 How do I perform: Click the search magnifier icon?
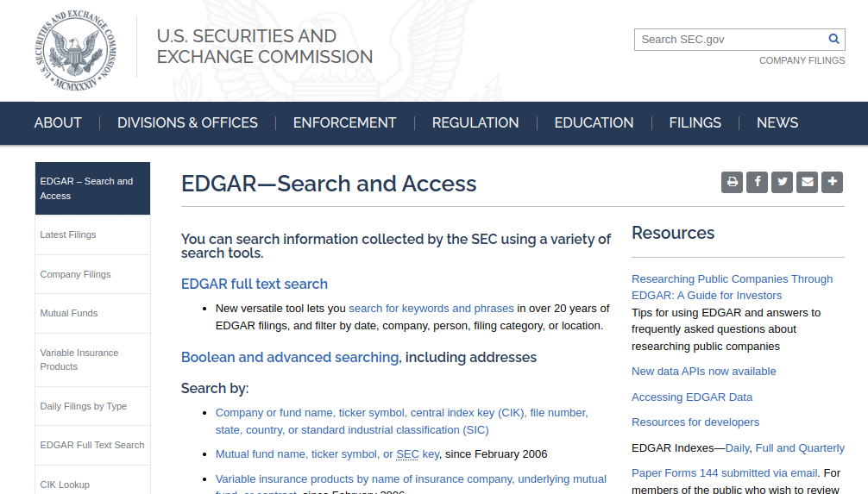(x=833, y=39)
